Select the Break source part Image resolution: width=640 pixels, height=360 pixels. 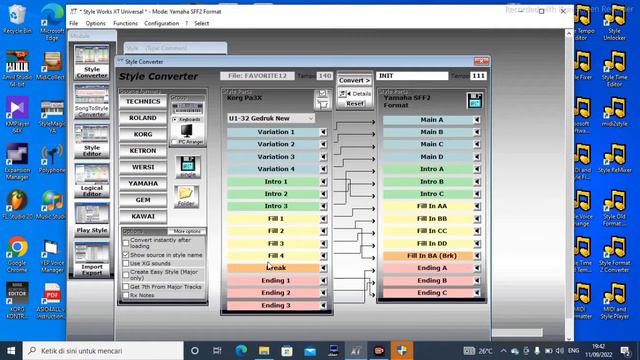tap(273, 268)
